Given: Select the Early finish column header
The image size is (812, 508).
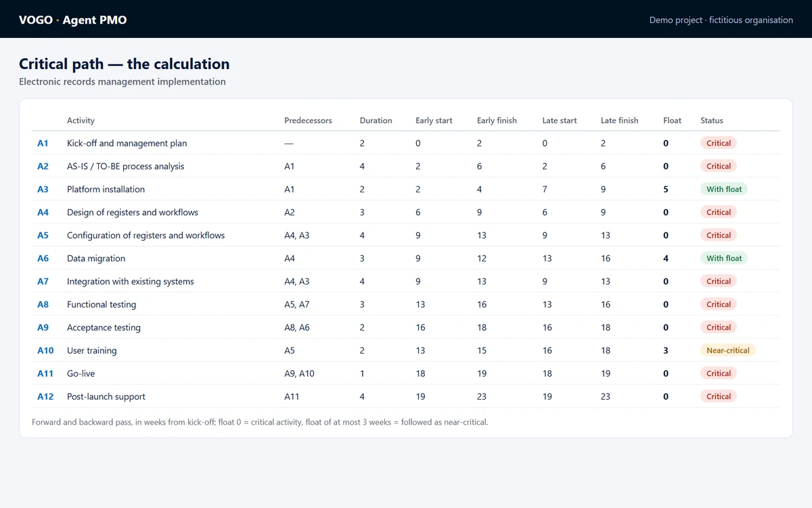Looking at the screenshot, I should [x=497, y=121].
